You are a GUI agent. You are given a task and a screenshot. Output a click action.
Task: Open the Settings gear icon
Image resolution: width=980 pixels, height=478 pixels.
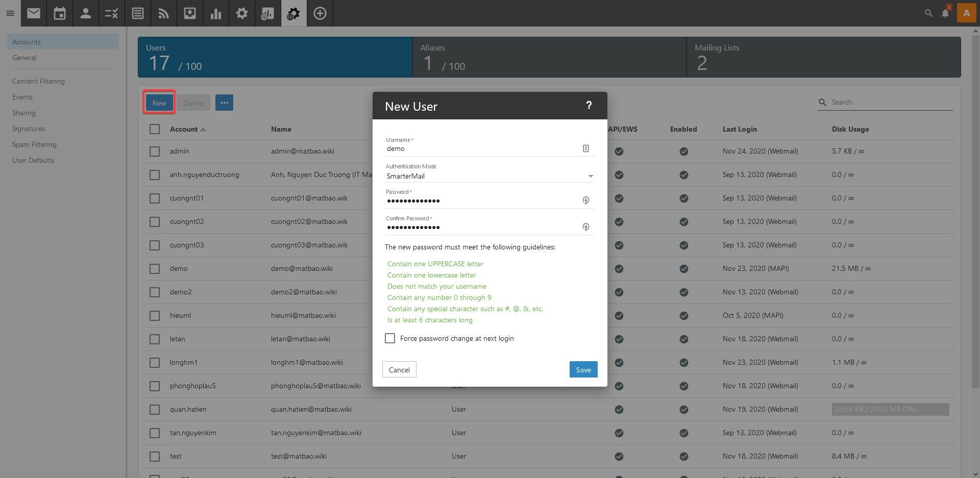coord(242,13)
